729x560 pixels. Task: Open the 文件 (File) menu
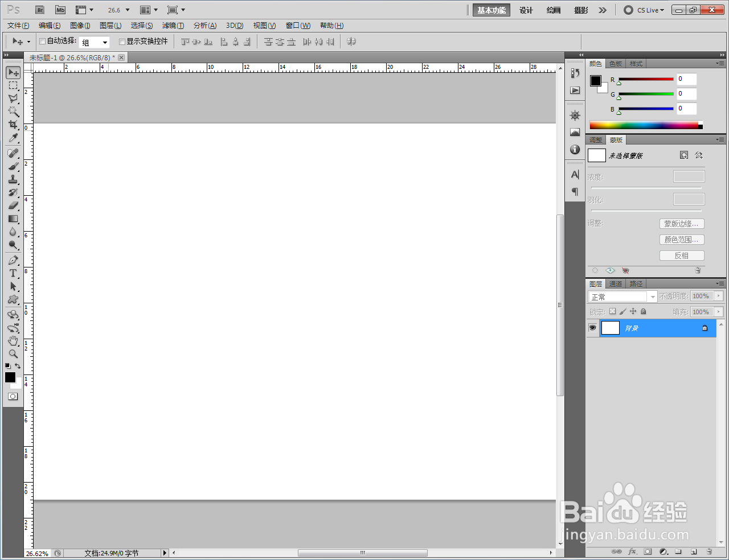point(18,26)
